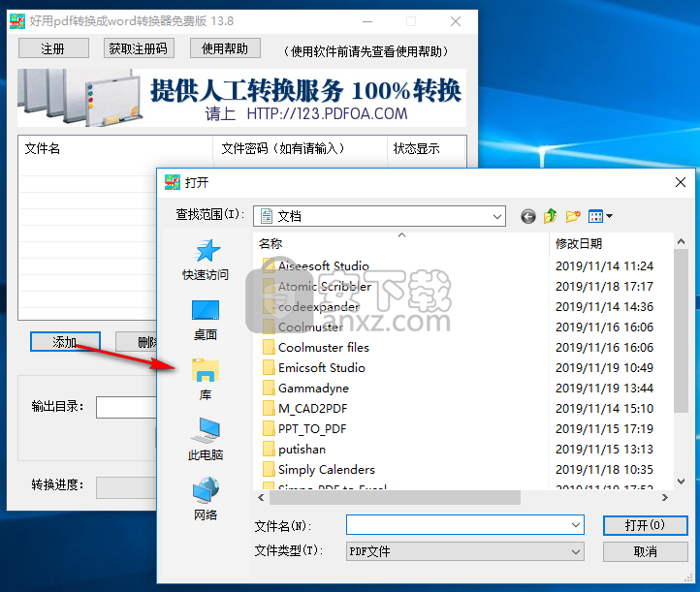Select the Simply Calenders folder name
The width and height of the screenshot is (700, 592).
[327, 469]
